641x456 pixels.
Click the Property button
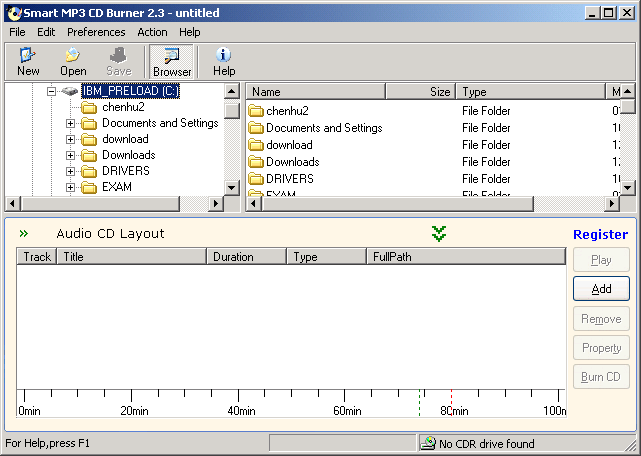coord(601,348)
